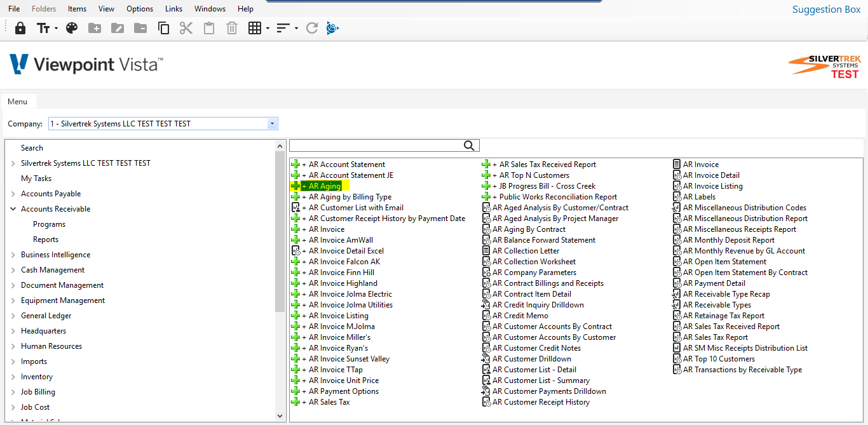This screenshot has height=425, width=868.
Task: Open the View menu
Action: 107,9
